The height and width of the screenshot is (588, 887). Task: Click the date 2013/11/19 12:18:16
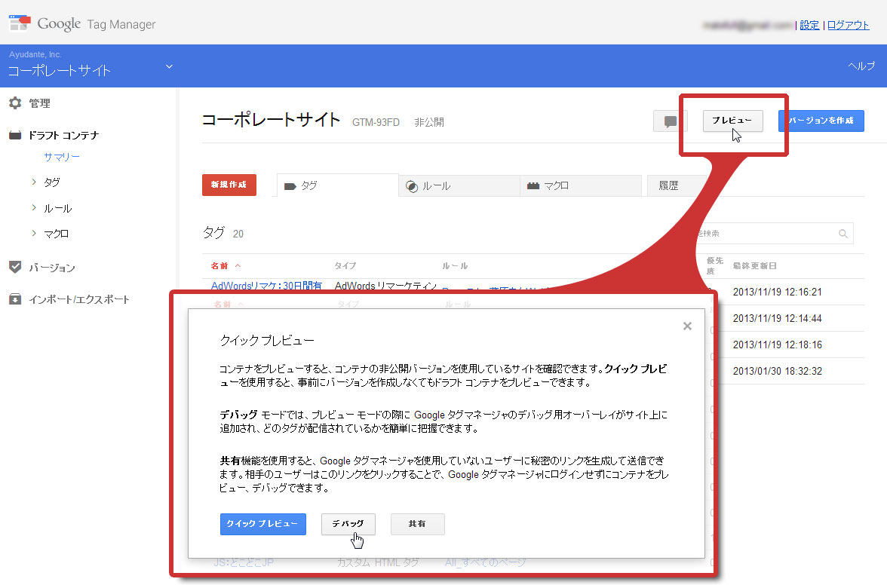coord(777,345)
